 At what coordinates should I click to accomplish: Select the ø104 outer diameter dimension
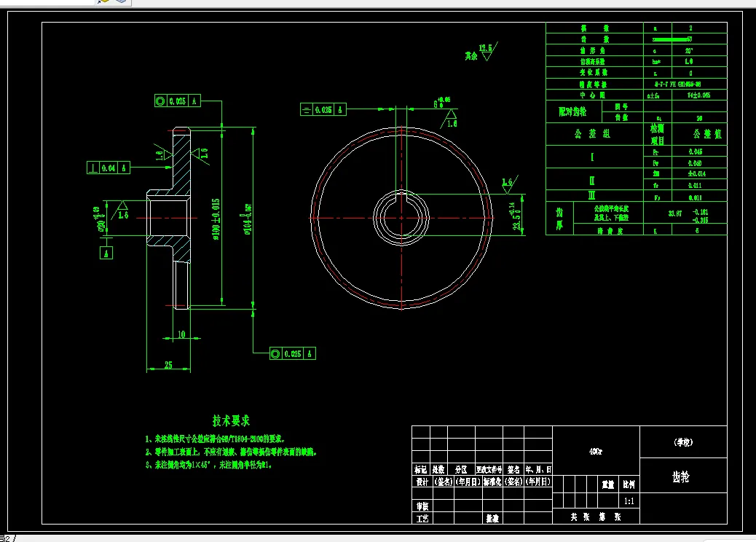[248, 219]
